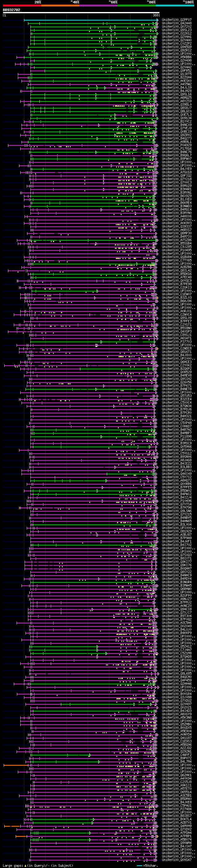
Task: Select the label UniRef100_Q2V498
Action: [176, 60]
